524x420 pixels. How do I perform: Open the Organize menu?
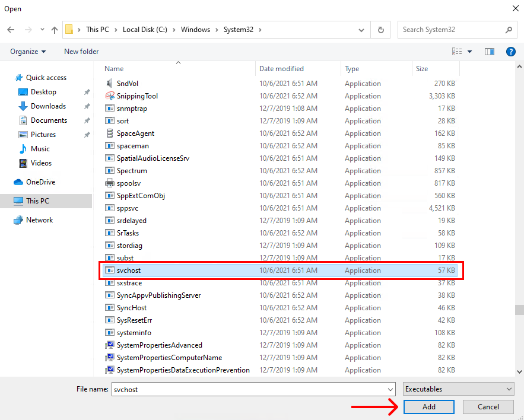(28, 52)
